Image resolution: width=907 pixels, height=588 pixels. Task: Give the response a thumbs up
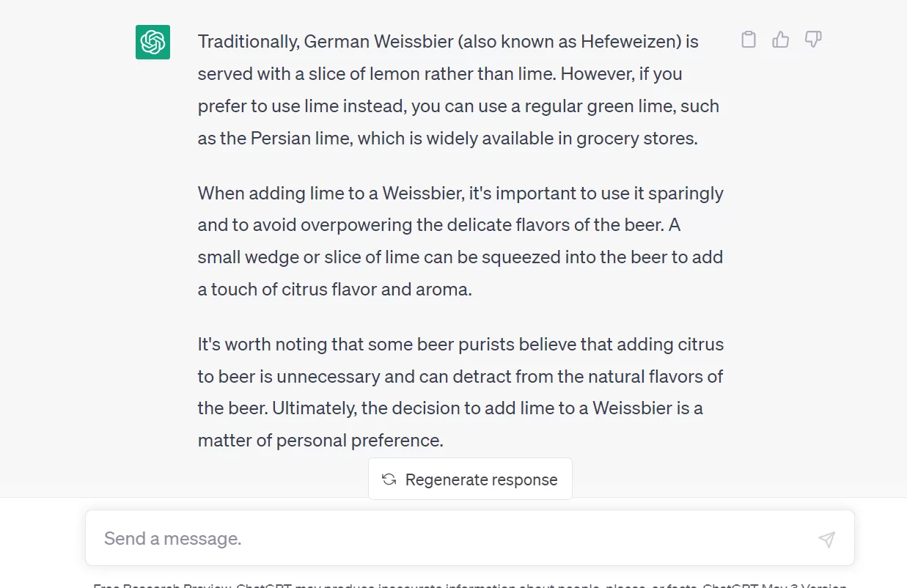click(x=780, y=40)
